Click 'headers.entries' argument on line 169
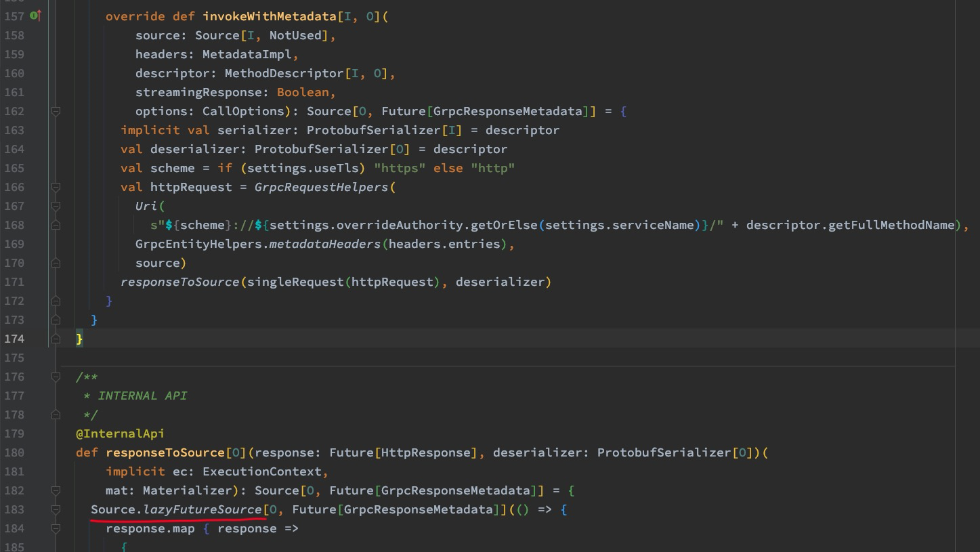 444,244
